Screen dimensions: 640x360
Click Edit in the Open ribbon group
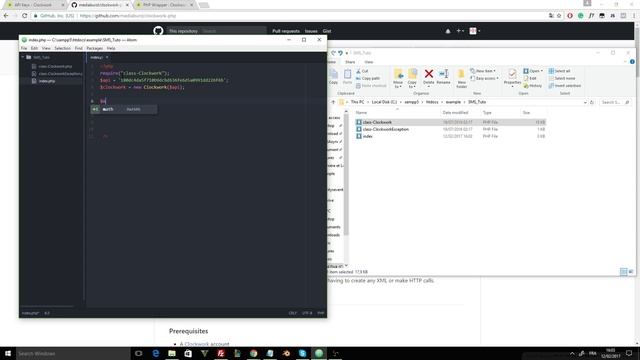click(530, 78)
